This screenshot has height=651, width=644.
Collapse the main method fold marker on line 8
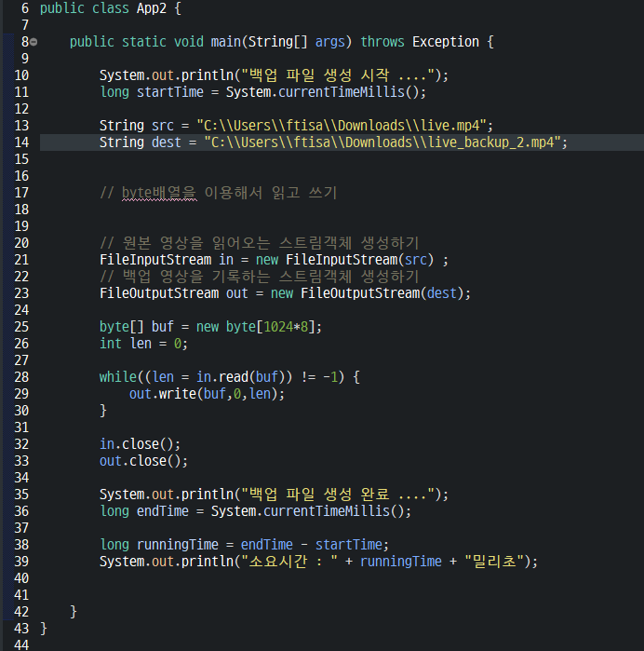(x=34, y=42)
